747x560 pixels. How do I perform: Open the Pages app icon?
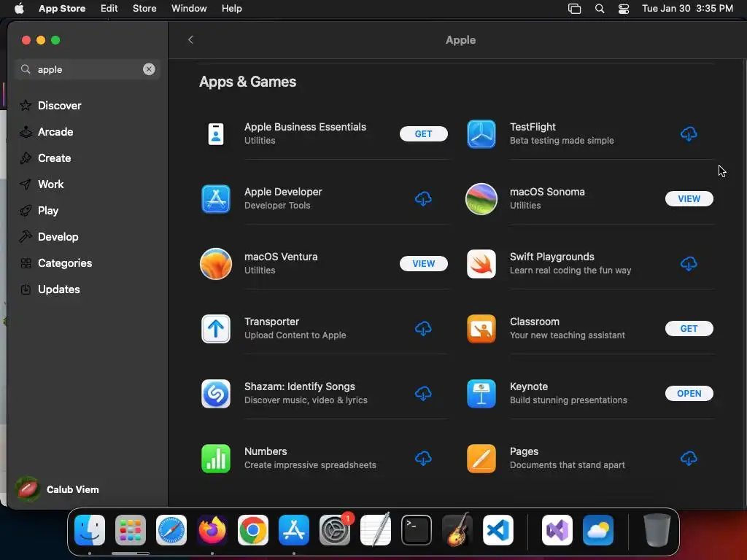tap(481, 458)
